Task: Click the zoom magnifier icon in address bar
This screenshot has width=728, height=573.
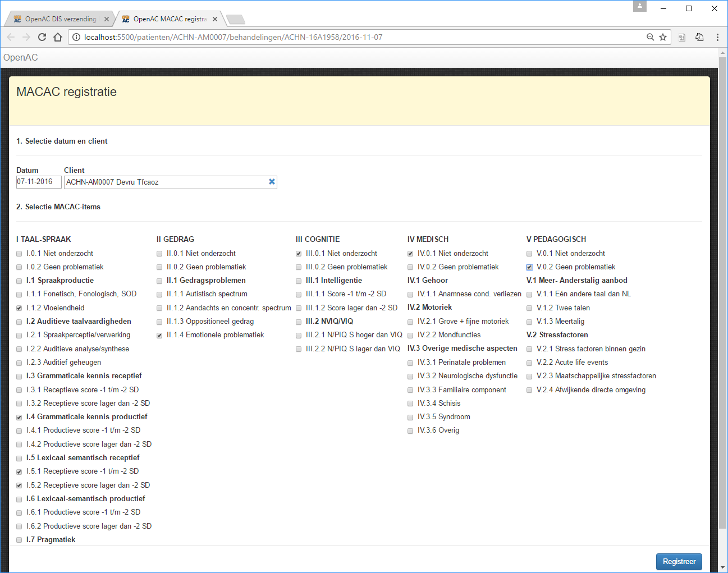Action: (650, 37)
